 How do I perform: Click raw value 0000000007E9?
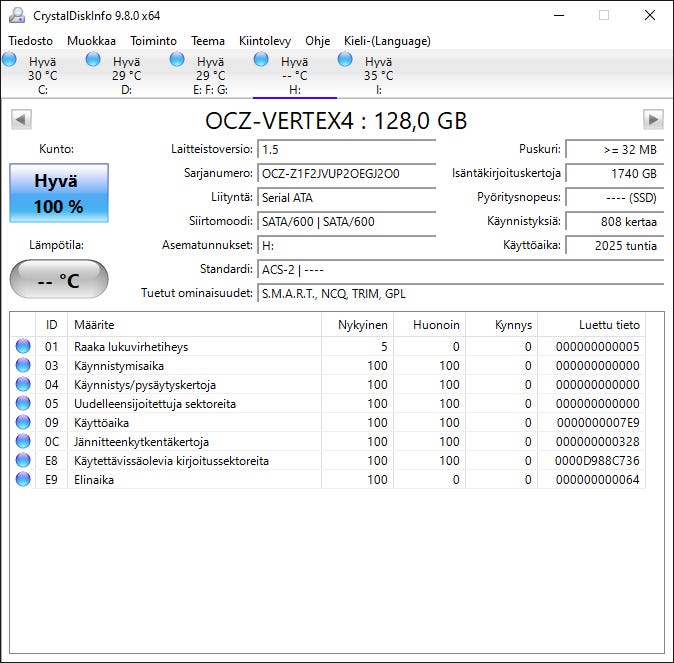[598, 423]
